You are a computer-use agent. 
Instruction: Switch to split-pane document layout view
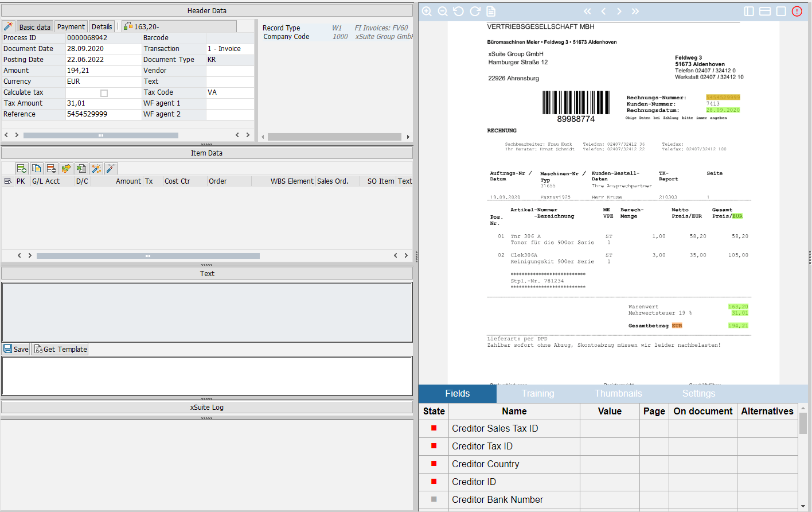(749, 11)
